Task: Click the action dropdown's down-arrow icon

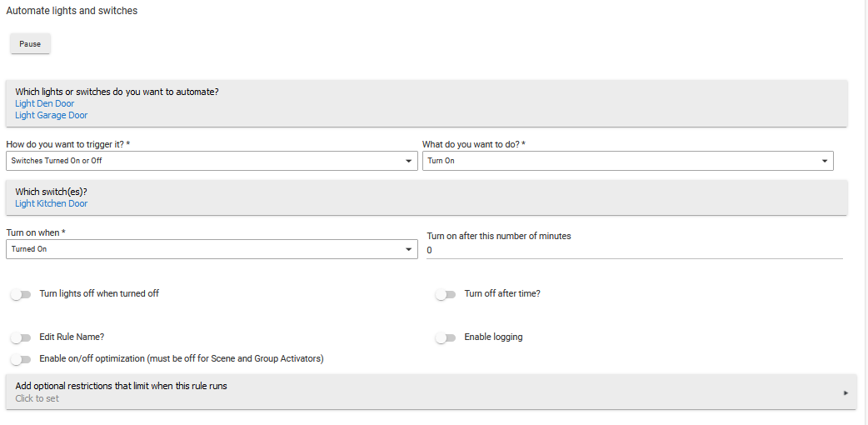Action: click(x=825, y=161)
